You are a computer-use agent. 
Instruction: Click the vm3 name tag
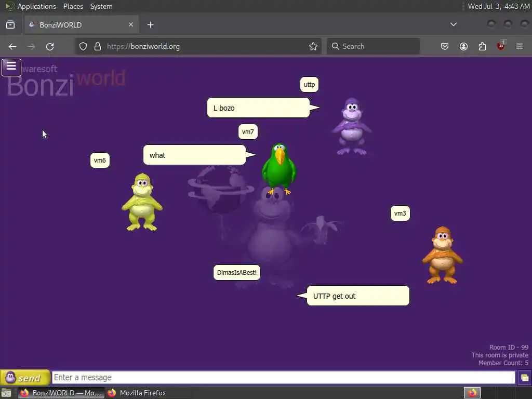tap(400, 213)
